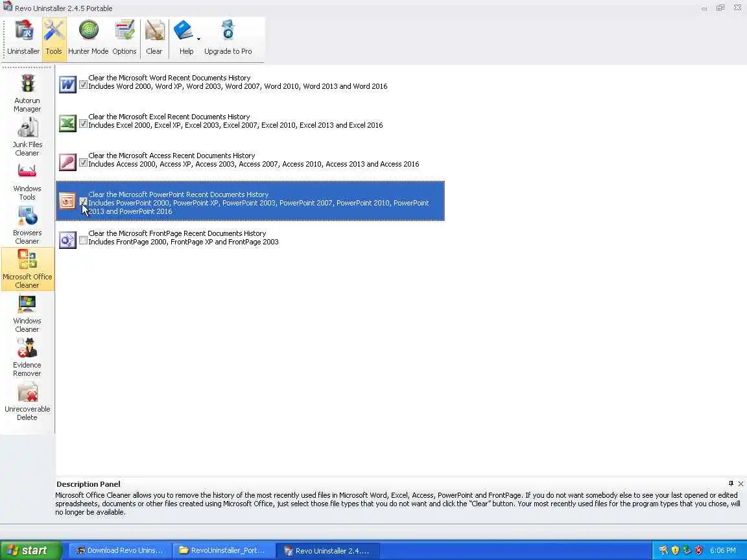Open Windows Cleaner tool

(x=27, y=314)
